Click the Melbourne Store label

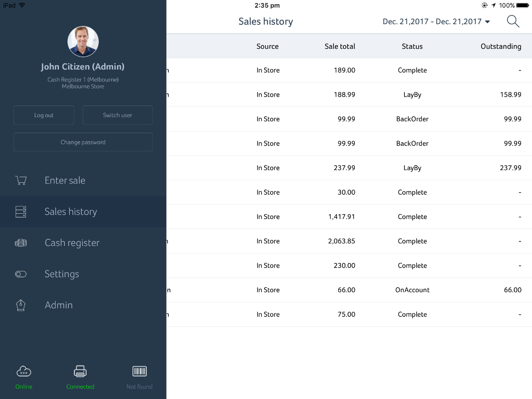click(83, 86)
